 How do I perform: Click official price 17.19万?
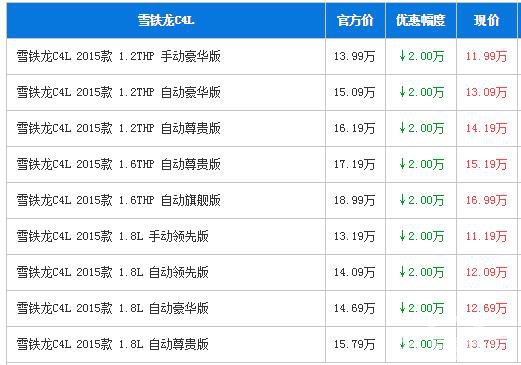(354, 164)
